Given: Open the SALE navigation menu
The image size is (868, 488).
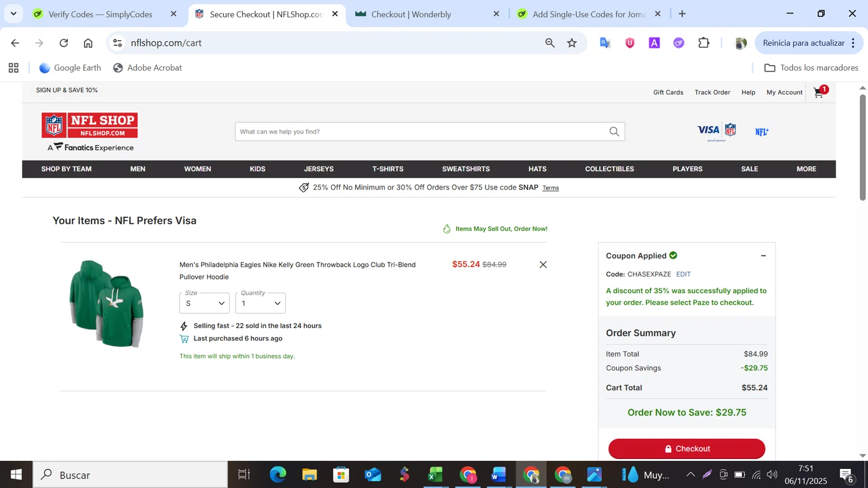Looking at the screenshot, I should (749, 169).
